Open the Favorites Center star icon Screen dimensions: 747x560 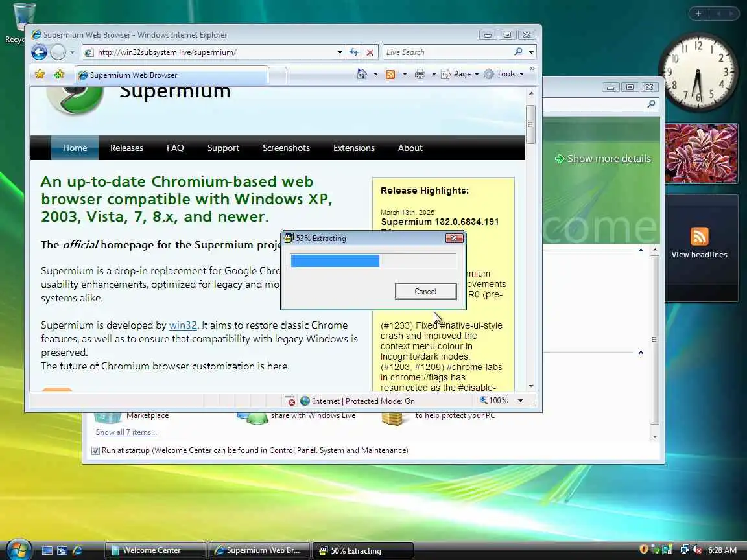[x=40, y=75]
